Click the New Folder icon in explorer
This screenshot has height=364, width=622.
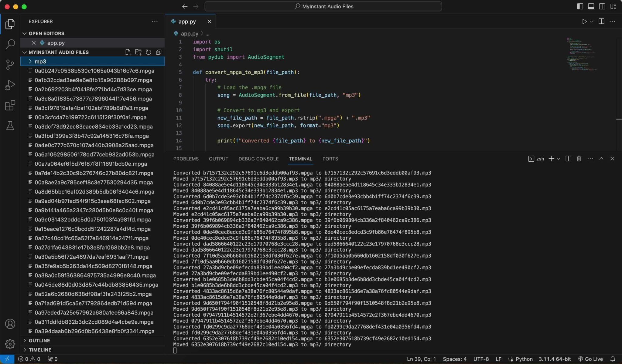(138, 52)
